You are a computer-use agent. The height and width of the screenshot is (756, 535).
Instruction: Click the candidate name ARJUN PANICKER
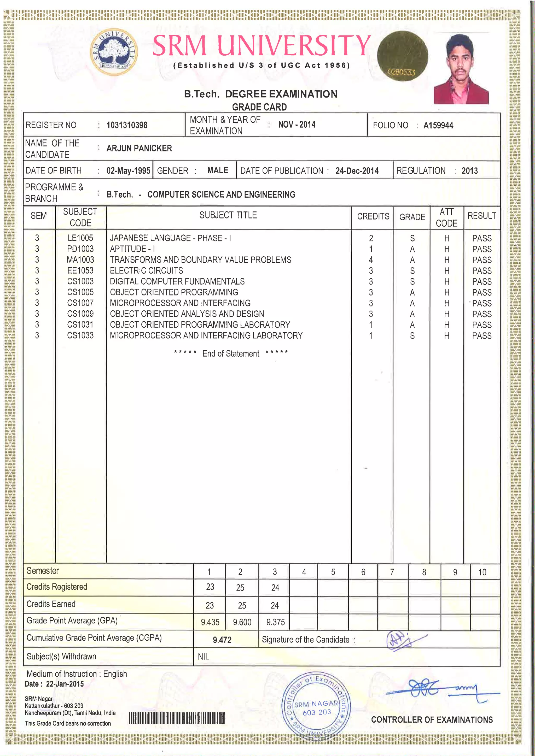pos(139,149)
